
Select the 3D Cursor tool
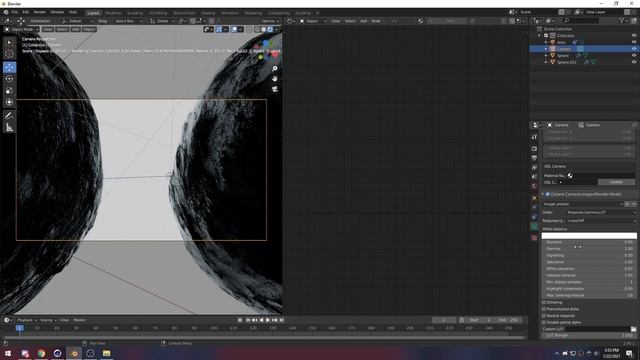9,53
